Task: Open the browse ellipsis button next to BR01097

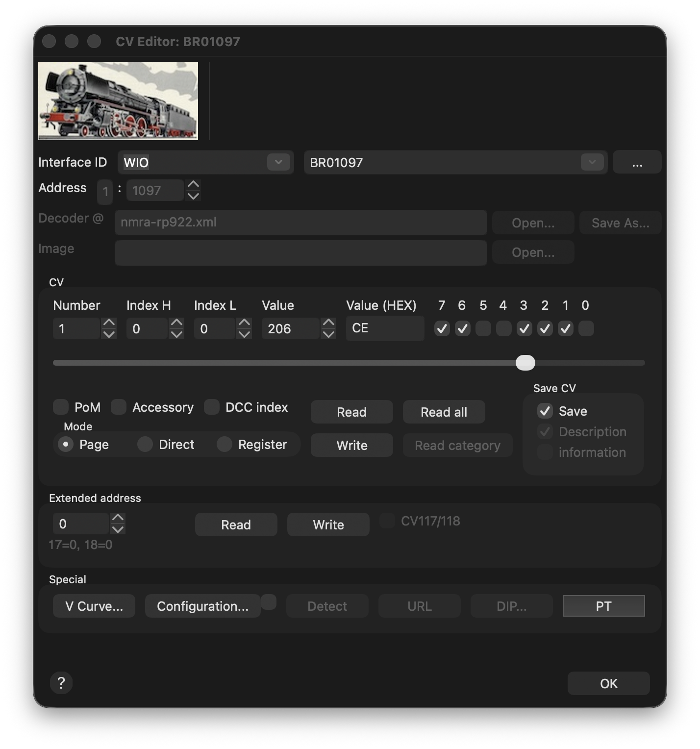Action: [637, 163]
